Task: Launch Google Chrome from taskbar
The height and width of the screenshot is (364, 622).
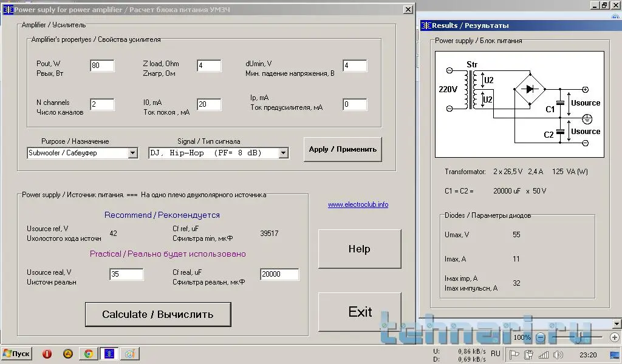Action: tap(89, 354)
